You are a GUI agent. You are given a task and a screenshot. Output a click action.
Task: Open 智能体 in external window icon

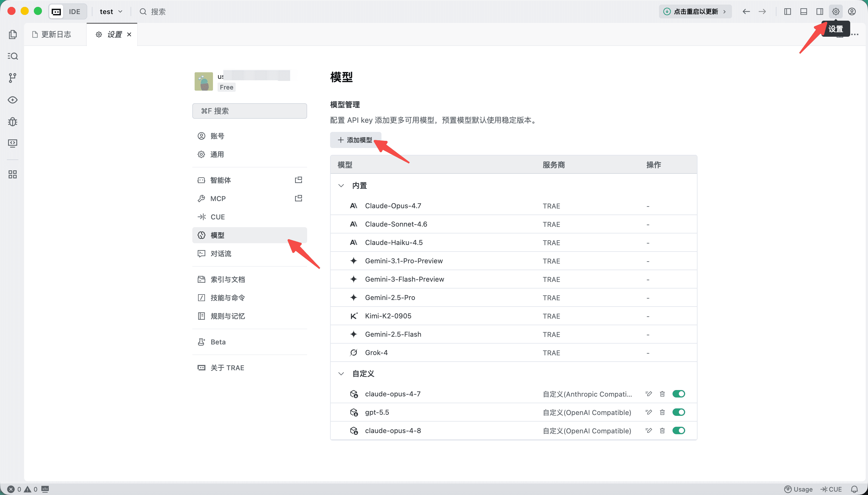(299, 180)
